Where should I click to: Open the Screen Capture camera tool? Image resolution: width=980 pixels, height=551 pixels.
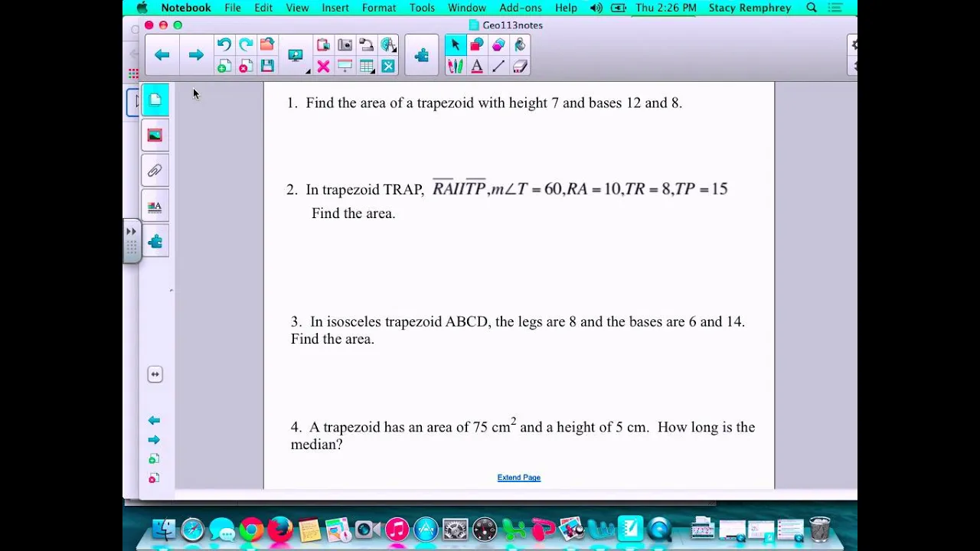click(x=345, y=45)
